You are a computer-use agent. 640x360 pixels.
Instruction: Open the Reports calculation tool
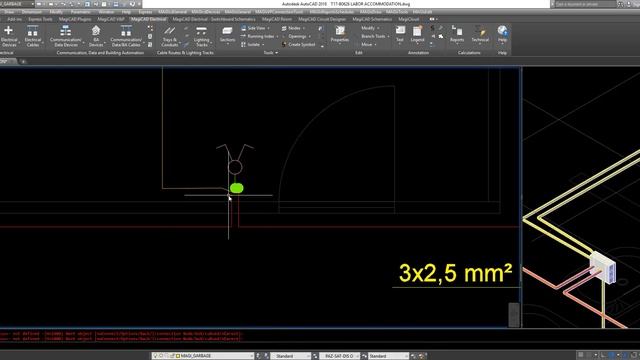pos(457,34)
